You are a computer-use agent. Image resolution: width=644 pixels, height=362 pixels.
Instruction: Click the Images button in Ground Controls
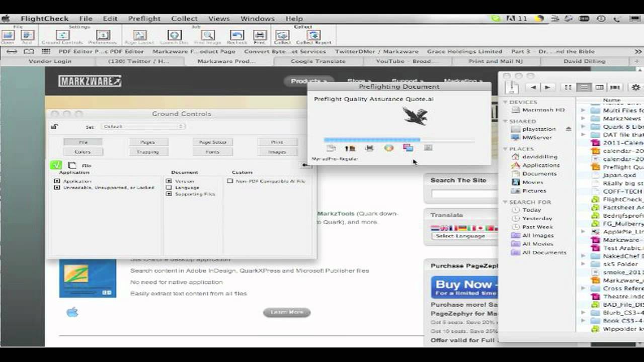click(277, 152)
